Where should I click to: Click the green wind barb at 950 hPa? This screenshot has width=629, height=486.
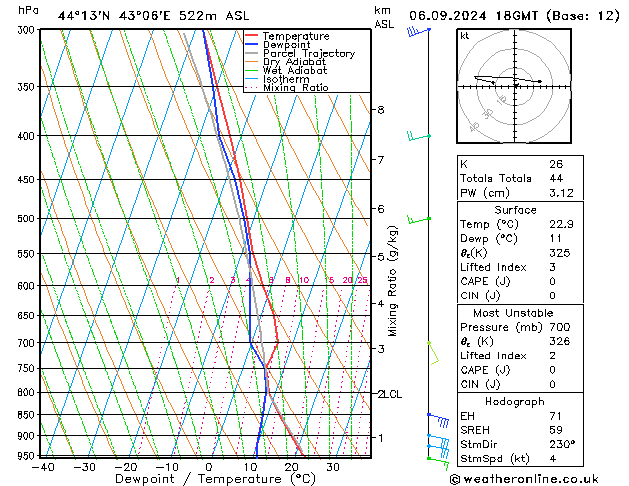(438, 462)
